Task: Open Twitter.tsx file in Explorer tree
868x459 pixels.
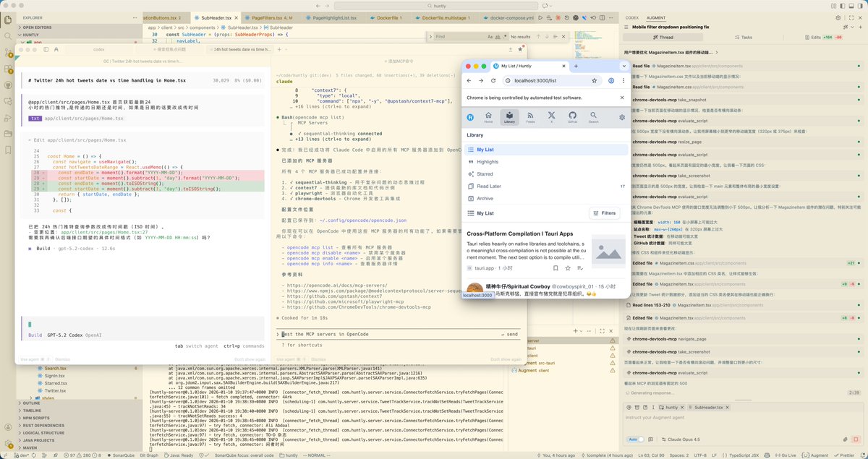Action: pos(55,390)
